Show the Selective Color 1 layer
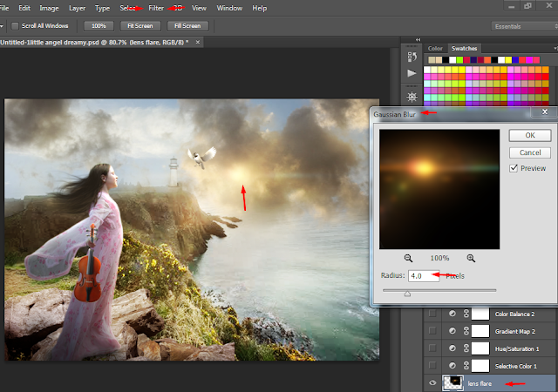558x392 pixels. click(432, 365)
